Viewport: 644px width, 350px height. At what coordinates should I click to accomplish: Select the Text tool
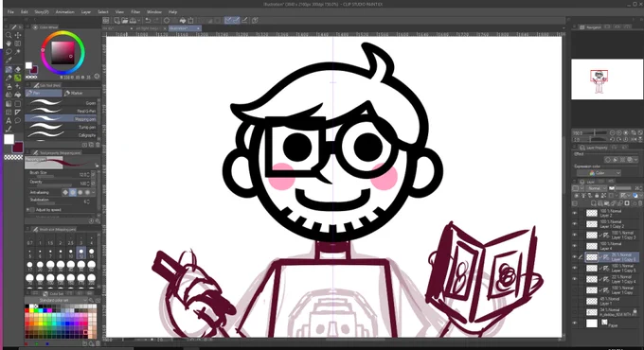[x=9, y=121]
